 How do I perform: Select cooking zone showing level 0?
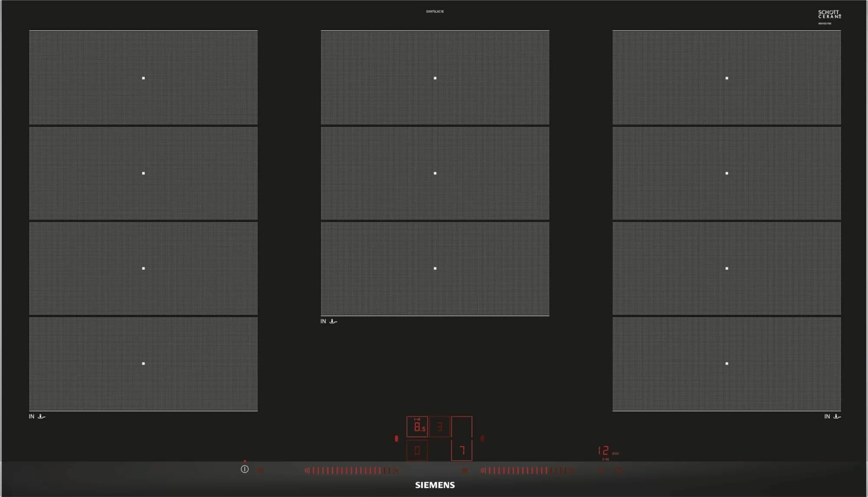point(417,450)
